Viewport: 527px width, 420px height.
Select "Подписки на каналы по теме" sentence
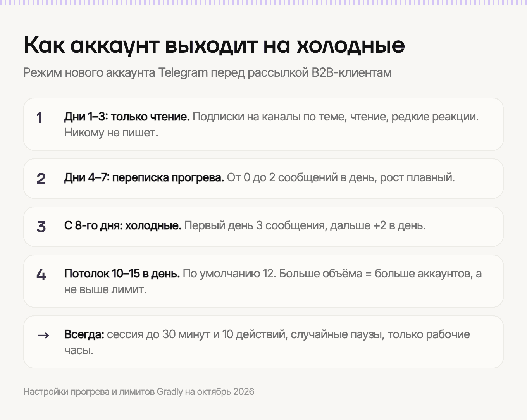tap(336, 117)
